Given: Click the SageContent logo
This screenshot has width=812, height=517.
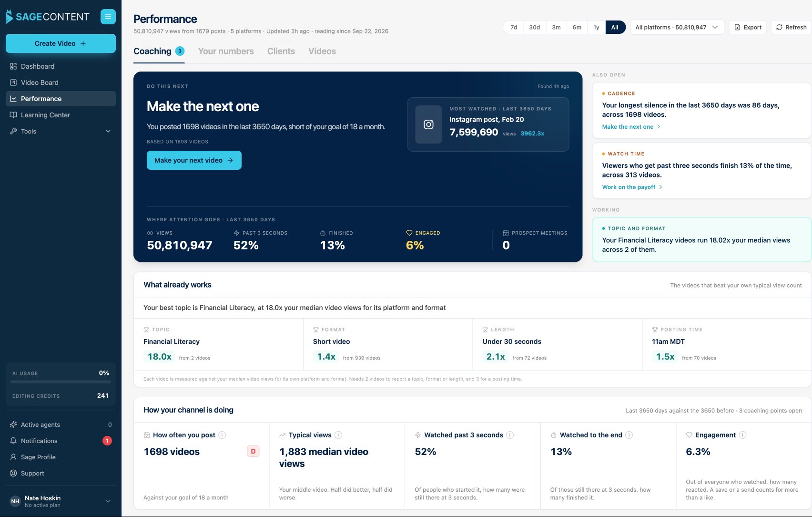Looking at the screenshot, I should tap(47, 17).
